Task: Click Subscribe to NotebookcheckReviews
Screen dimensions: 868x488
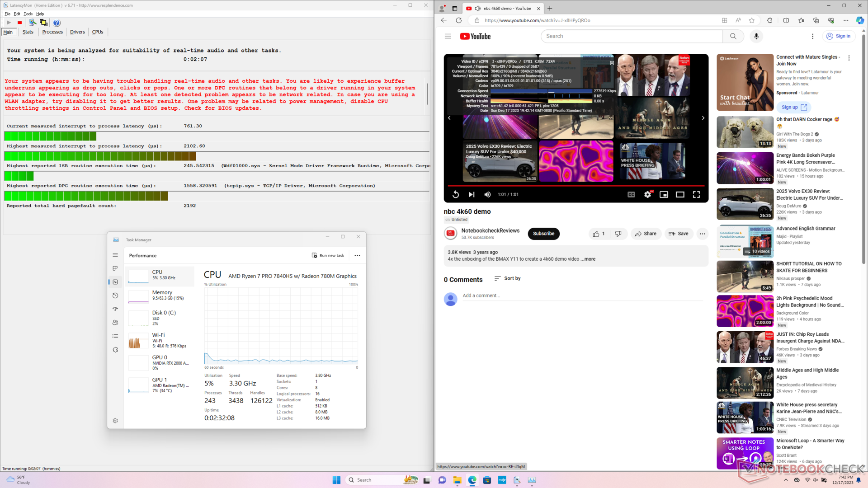Action: (543, 234)
